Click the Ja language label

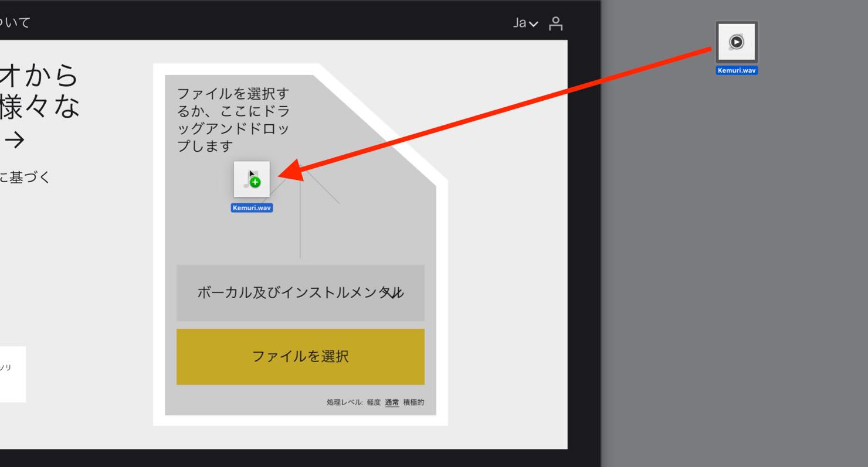(520, 23)
